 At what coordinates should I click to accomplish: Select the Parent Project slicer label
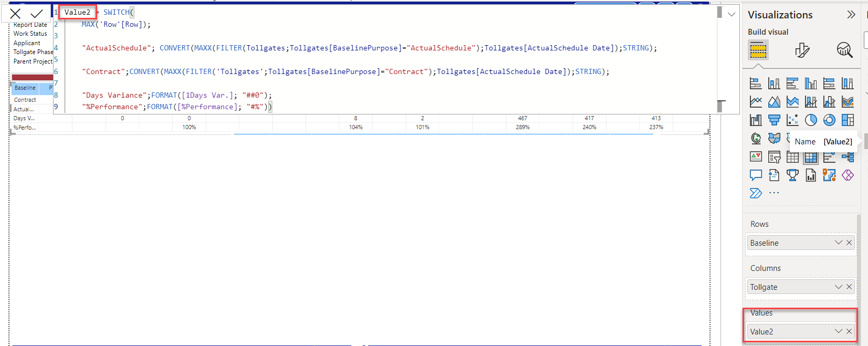pyautogui.click(x=33, y=61)
